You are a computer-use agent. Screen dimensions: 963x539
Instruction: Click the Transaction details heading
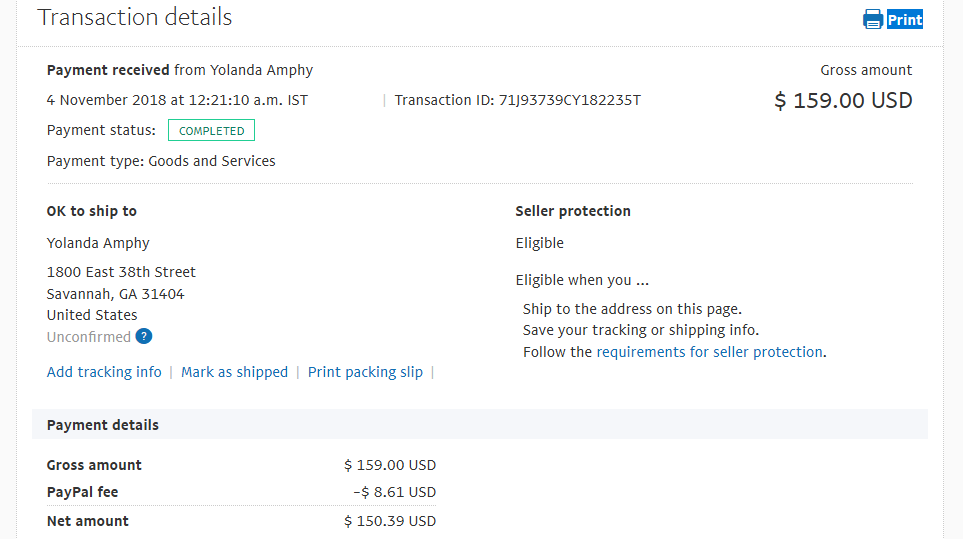[135, 17]
